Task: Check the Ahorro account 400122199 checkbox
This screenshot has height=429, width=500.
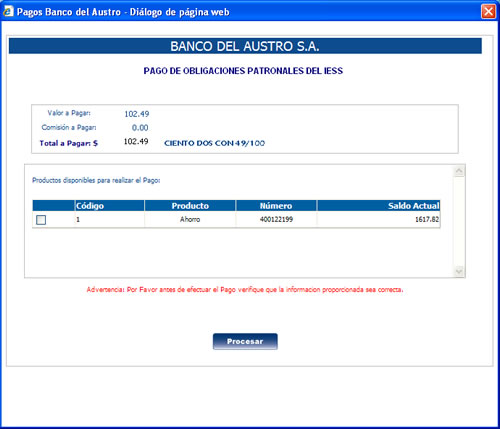Action: tap(41, 220)
